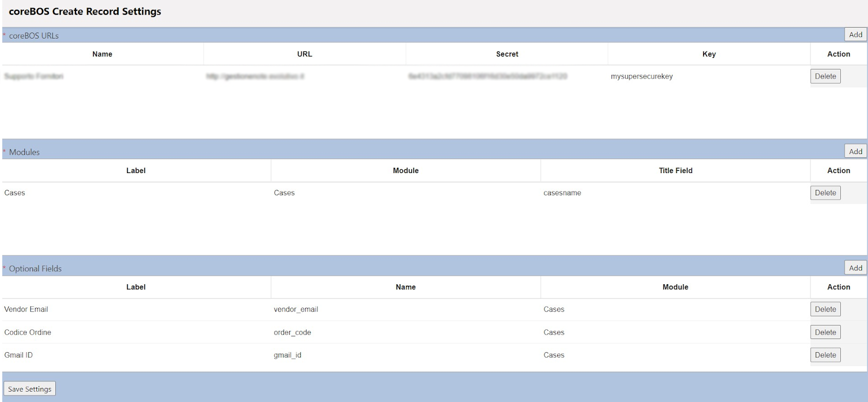This screenshot has width=868, height=402.
Task: Click the Cases module of gmail_id row
Action: coord(554,355)
